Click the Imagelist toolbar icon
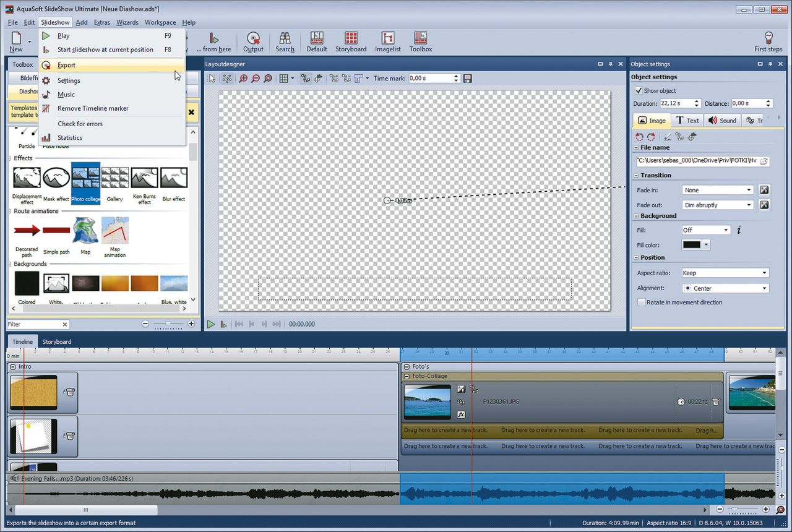The image size is (792, 532). pos(387,41)
